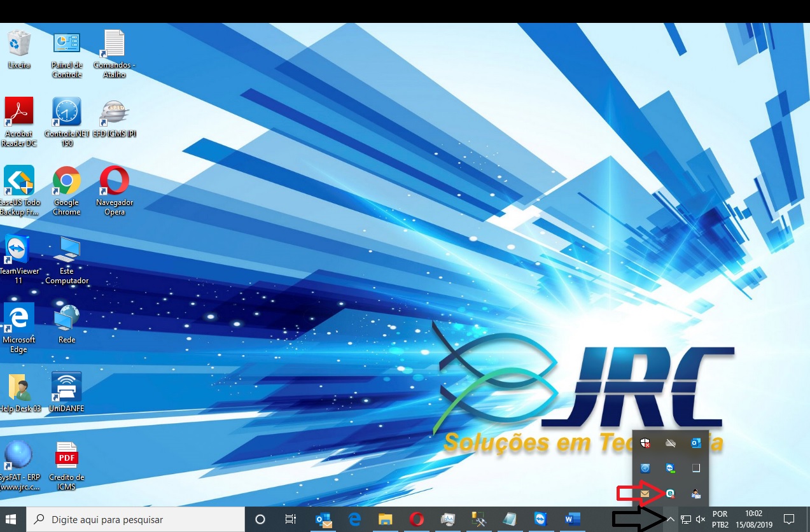810x532 pixels.
Task: Launch Acrobat Reader DC from desktop
Action: [x=18, y=122]
